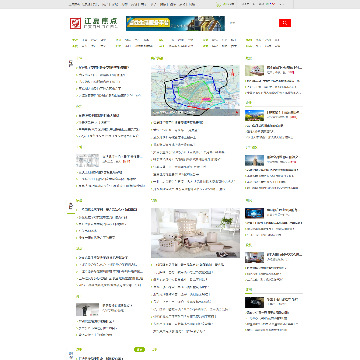Click the search input field beside red button
360x360 pixels.
(x=253, y=23)
